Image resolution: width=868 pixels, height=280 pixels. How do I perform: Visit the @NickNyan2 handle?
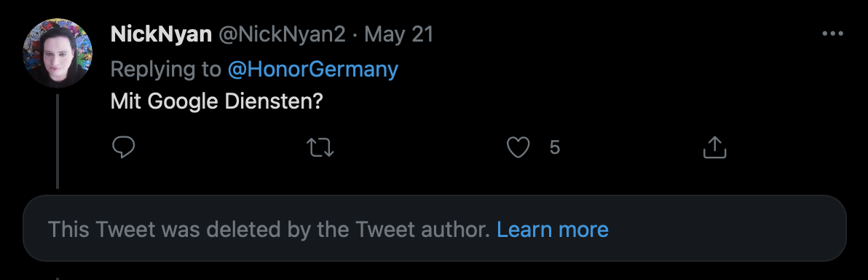[x=283, y=35]
